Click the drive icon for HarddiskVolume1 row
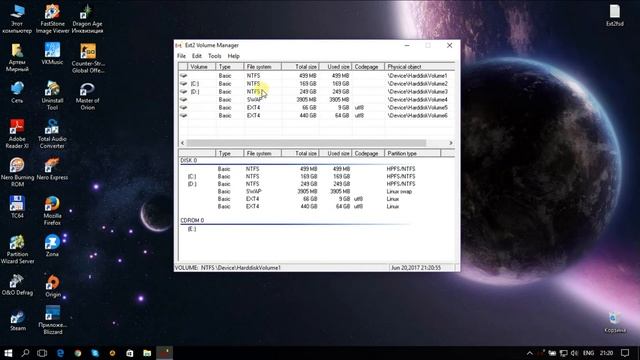The width and height of the screenshot is (640, 360). 183,76
